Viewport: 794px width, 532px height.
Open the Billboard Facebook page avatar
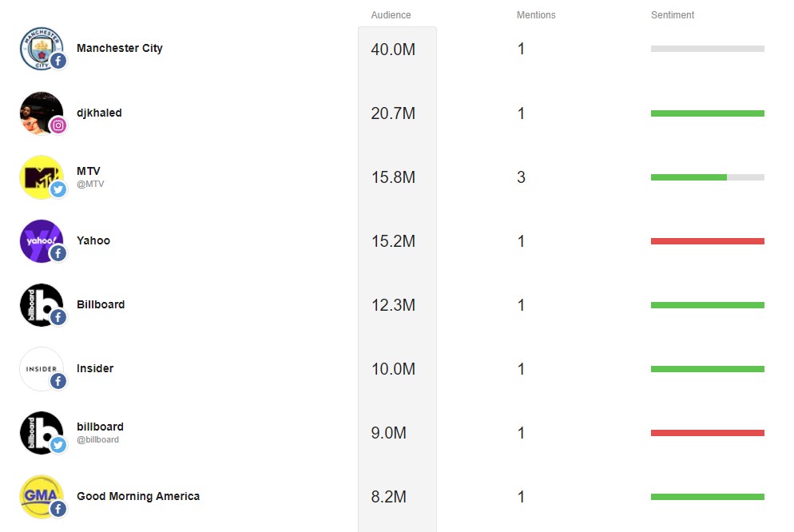tap(42, 304)
